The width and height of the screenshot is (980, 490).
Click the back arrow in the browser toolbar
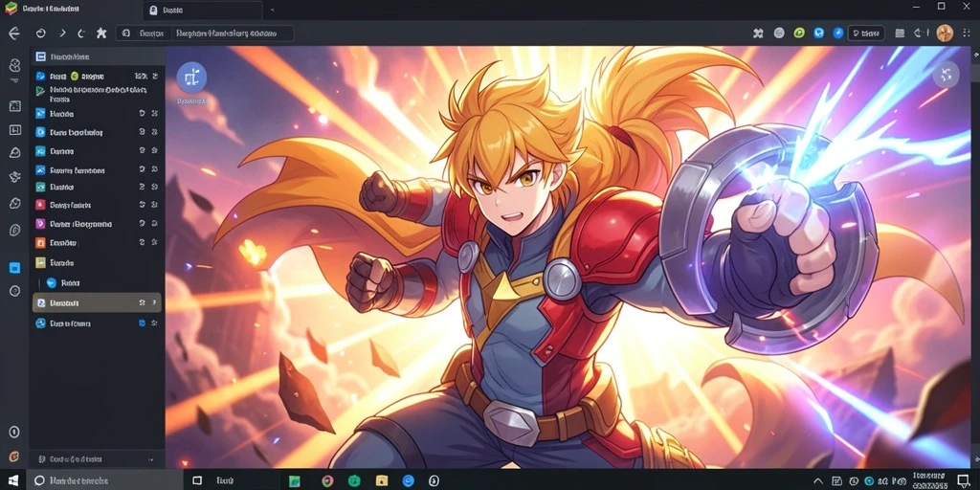13,33
